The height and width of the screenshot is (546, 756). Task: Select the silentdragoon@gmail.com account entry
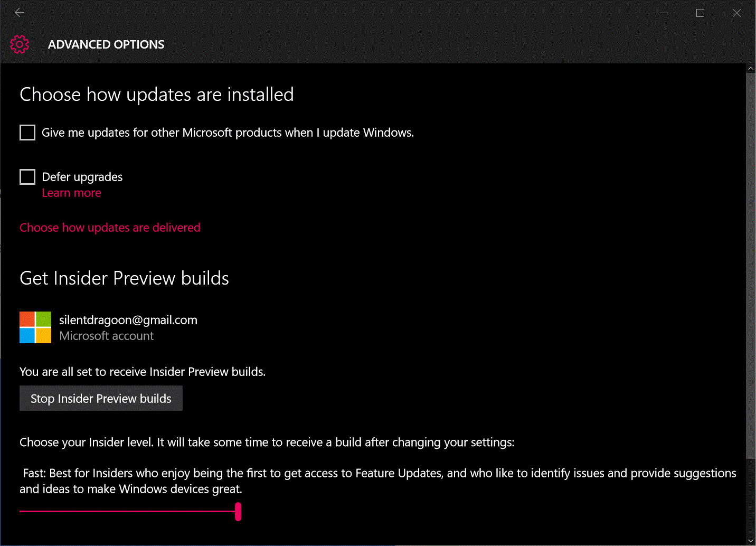(108, 327)
